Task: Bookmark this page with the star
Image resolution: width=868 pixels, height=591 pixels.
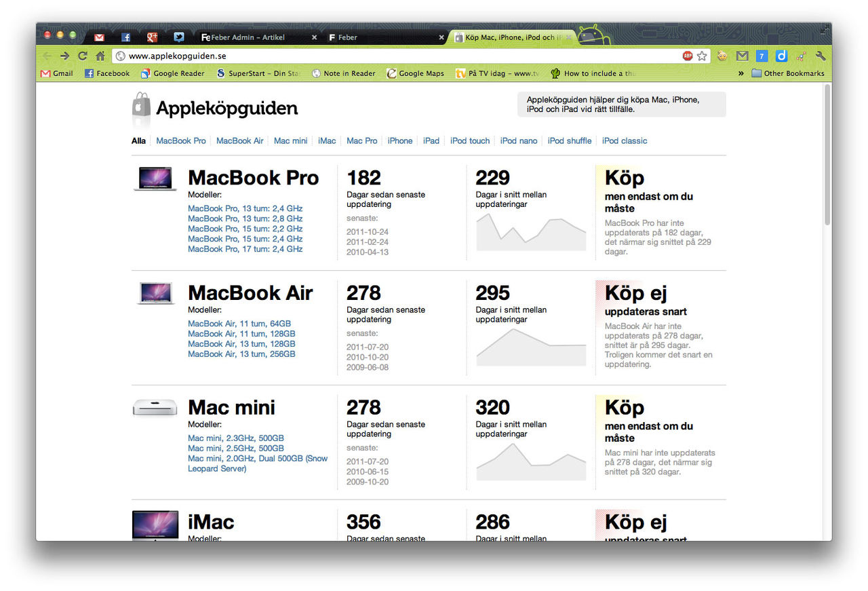Action: pos(702,56)
